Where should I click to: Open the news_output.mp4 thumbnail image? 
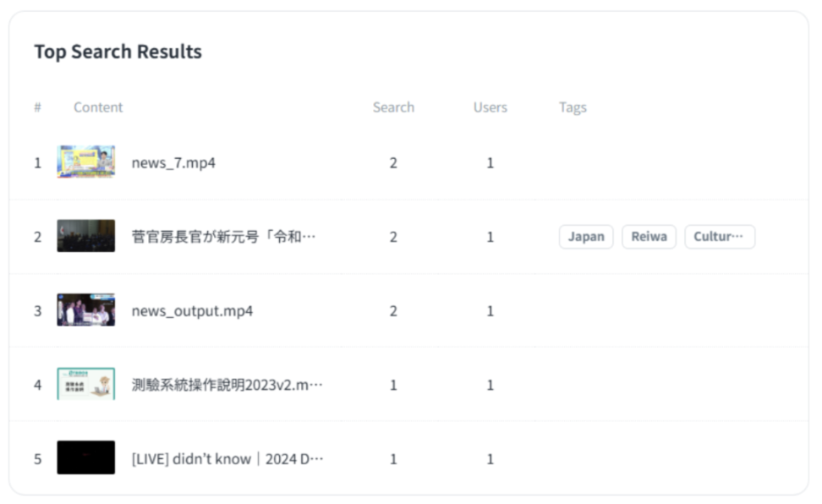tap(85, 310)
